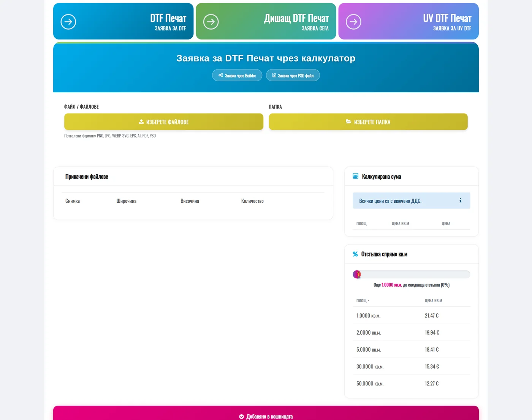Screen dimensions: 532x420
Task: Click the ПЛОЩ header in Калкулирана сума panel
Action: click(x=361, y=224)
